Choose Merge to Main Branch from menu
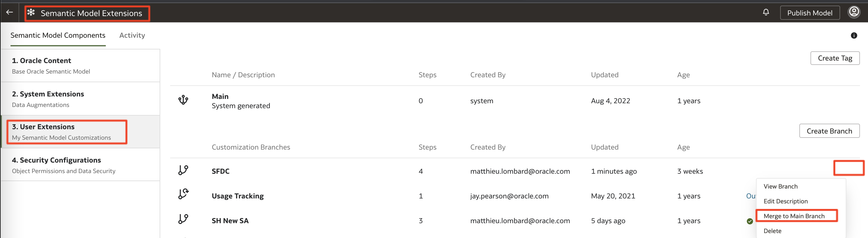Screen dimensions: 868x238 (x=794, y=216)
